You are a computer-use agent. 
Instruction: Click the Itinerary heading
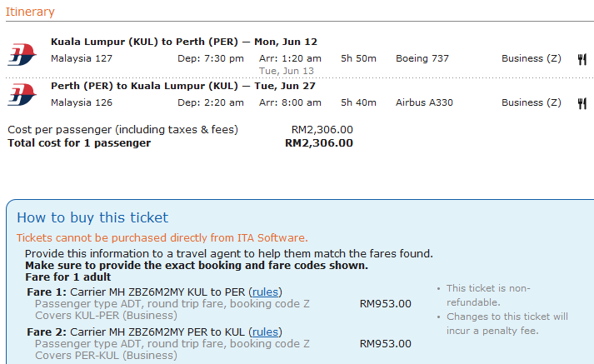tap(30, 12)
